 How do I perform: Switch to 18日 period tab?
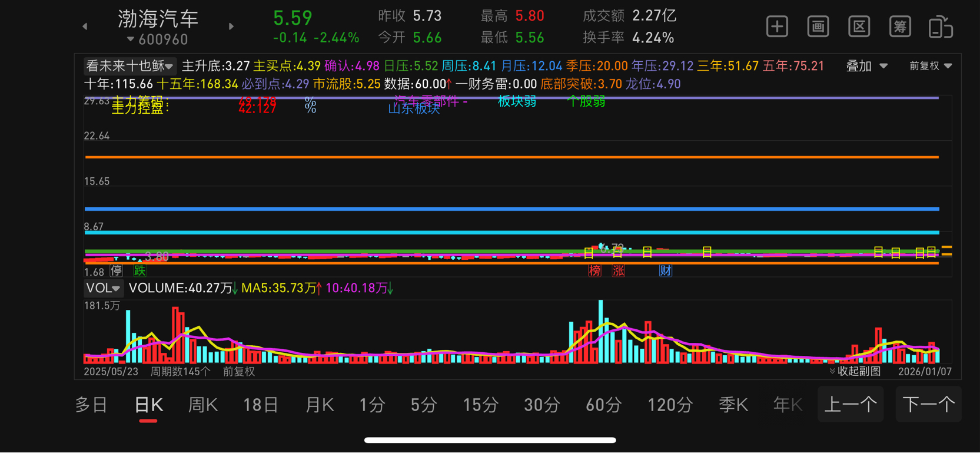[x=261, y=405]
